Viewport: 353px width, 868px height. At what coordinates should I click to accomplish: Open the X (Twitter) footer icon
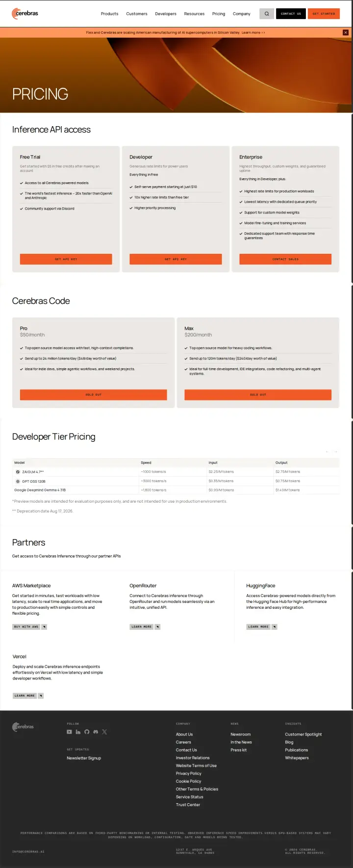click(x=104, y=732)
